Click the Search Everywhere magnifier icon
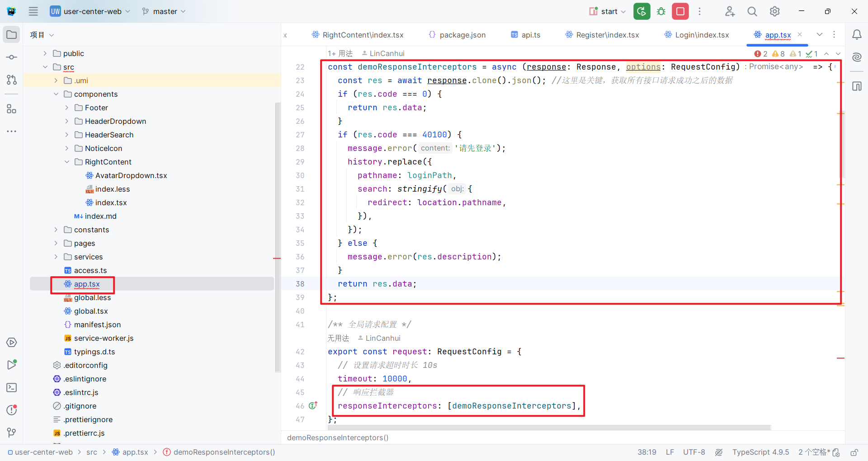This screenshot has width=868, height=461. tap(752, 11)
